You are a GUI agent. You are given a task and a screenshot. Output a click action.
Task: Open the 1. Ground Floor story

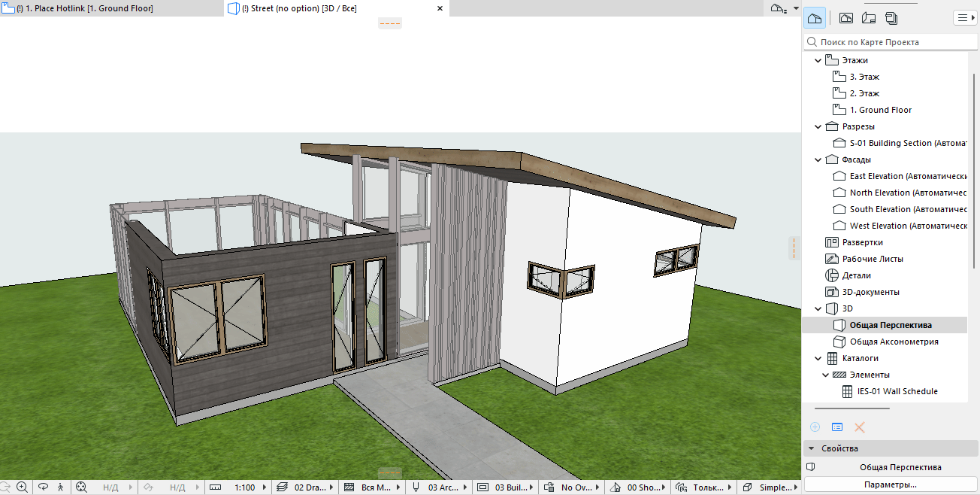click(881, 110)
